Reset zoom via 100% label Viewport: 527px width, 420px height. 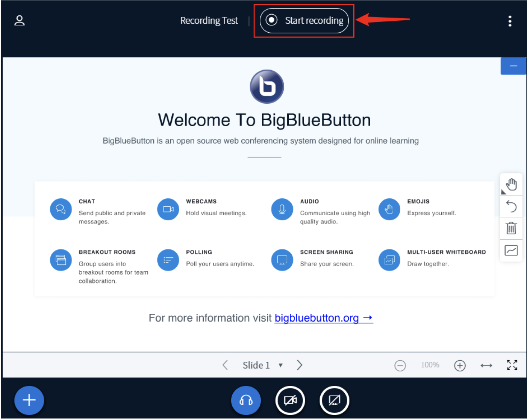430,365
